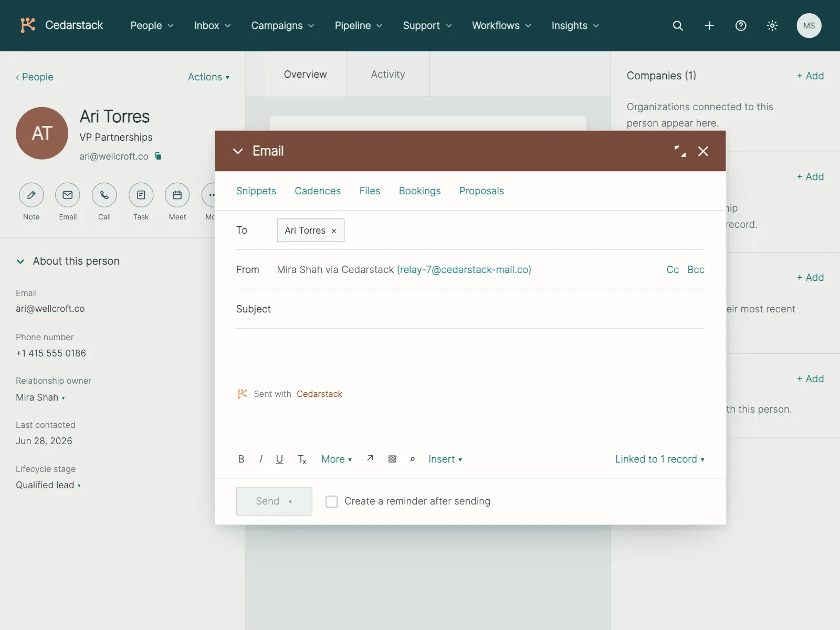Add Bcc recipients
The height and width of the screenshot is (630, 840).
696,270
